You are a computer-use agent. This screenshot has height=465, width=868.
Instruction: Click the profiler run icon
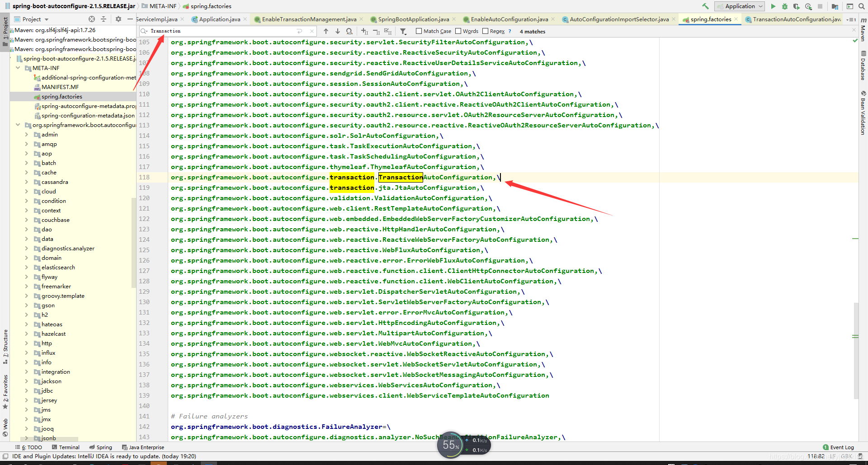[808, 6]
